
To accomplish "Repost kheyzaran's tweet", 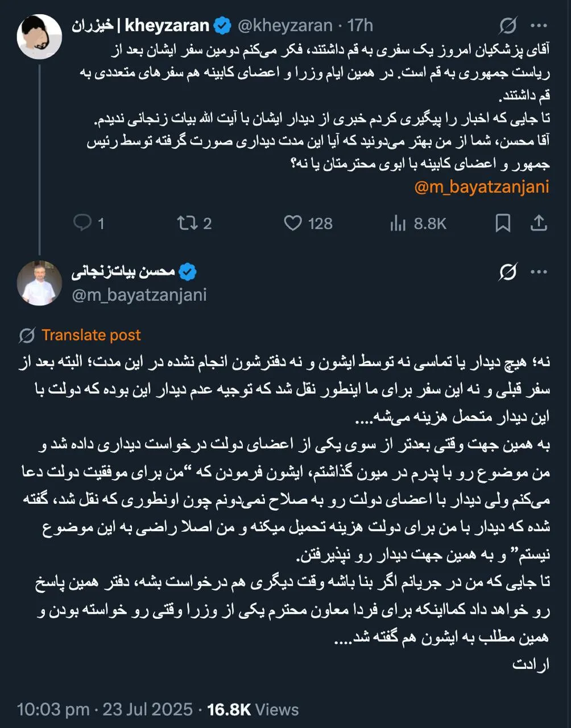I will click(187, 223).
